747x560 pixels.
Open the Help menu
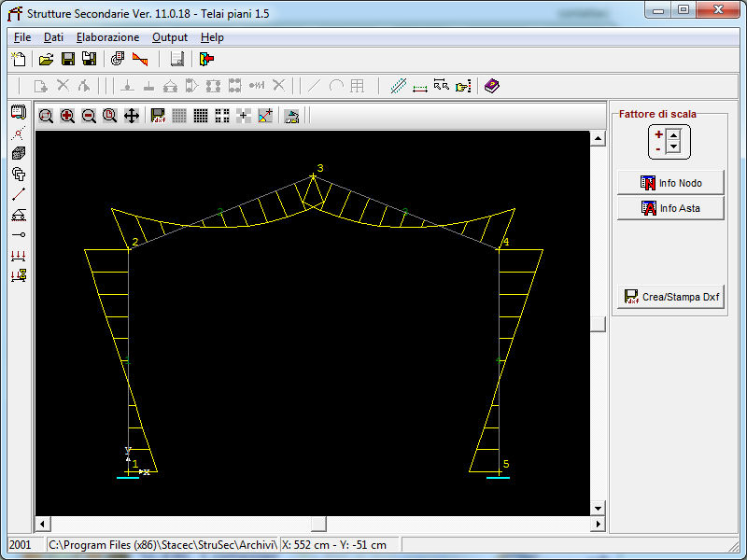(x=212, y=37)
